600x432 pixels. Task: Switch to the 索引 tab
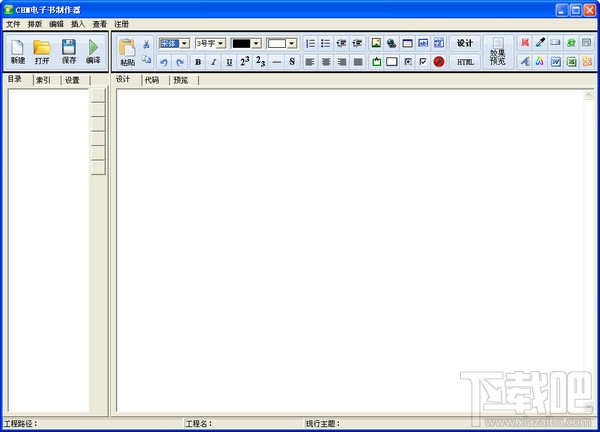pyautogui.click(x=43, y=80)
